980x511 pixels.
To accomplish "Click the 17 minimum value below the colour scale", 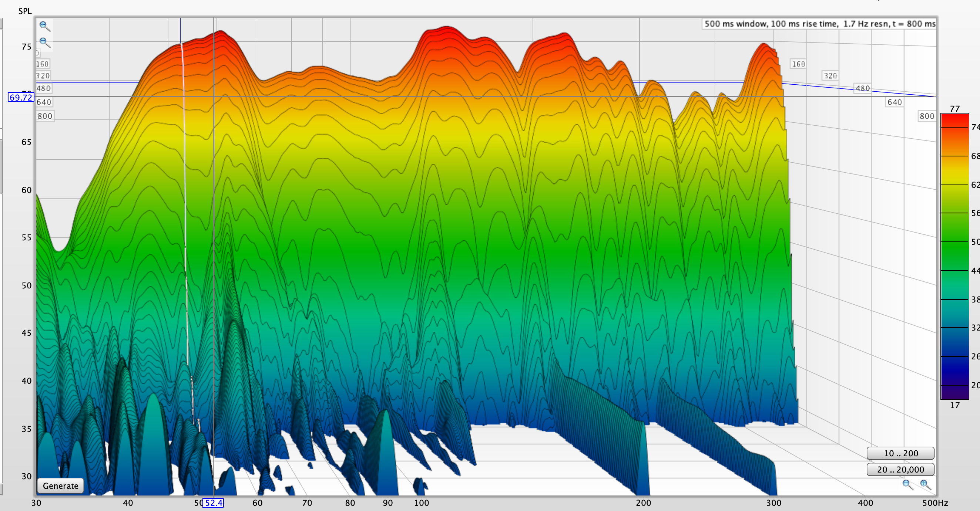I will click(954, 405).
